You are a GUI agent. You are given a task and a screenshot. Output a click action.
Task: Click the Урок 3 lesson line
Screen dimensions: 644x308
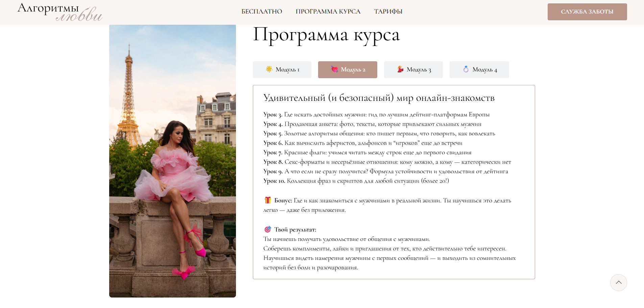click(376, 114)
